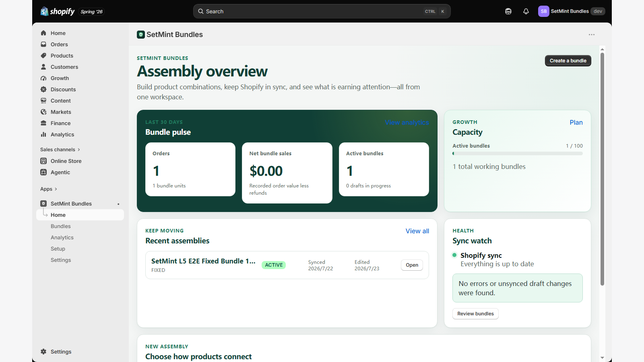Click the dev badge in top bar
This screenshot has width=644, height=362.
pos(598,11)
